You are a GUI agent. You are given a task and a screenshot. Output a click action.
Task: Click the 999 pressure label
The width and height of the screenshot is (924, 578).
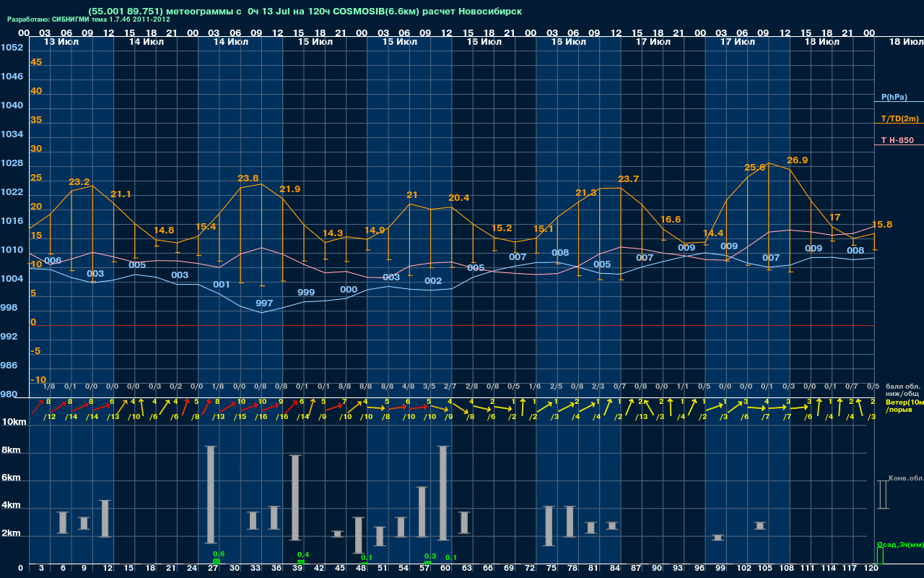tap(306, 293)
